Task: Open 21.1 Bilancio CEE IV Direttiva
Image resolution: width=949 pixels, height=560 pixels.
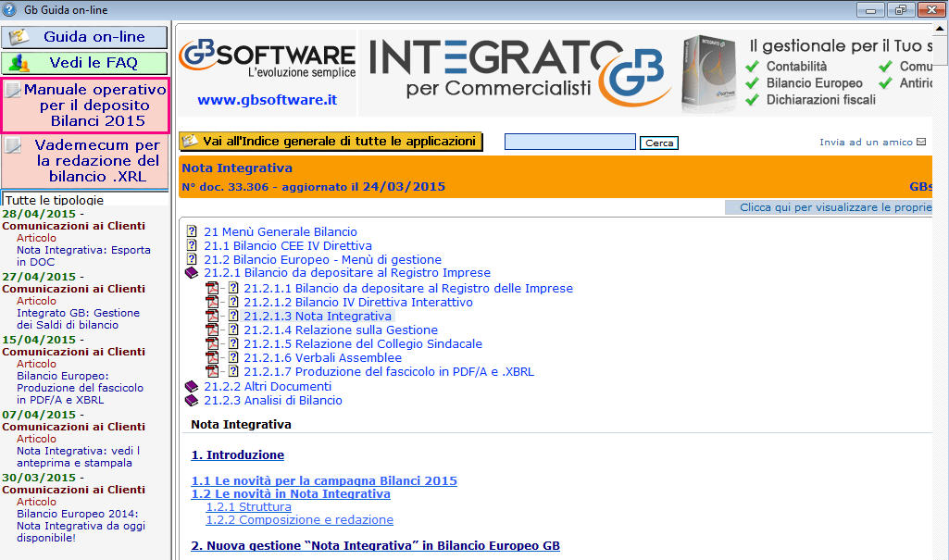Action: click(288, 245)
